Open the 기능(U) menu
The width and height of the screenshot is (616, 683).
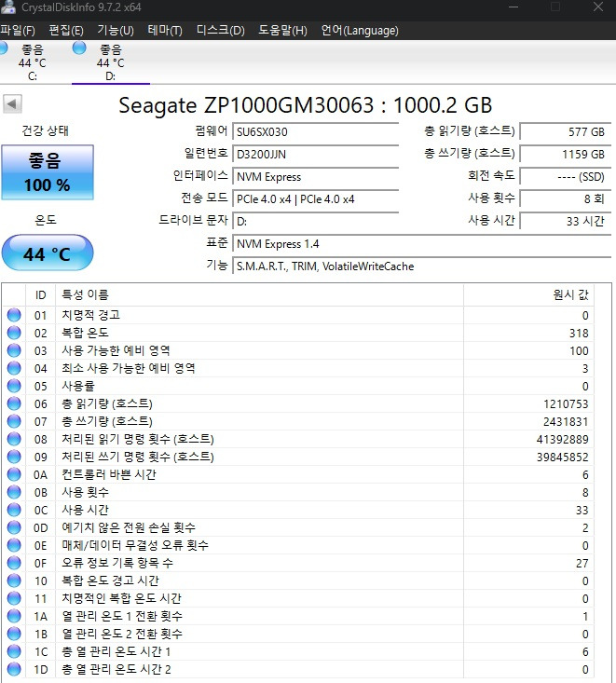coord(116,31)
